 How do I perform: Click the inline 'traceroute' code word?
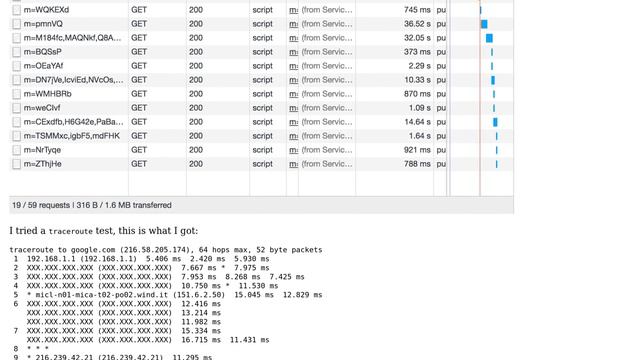pos(71,231)
